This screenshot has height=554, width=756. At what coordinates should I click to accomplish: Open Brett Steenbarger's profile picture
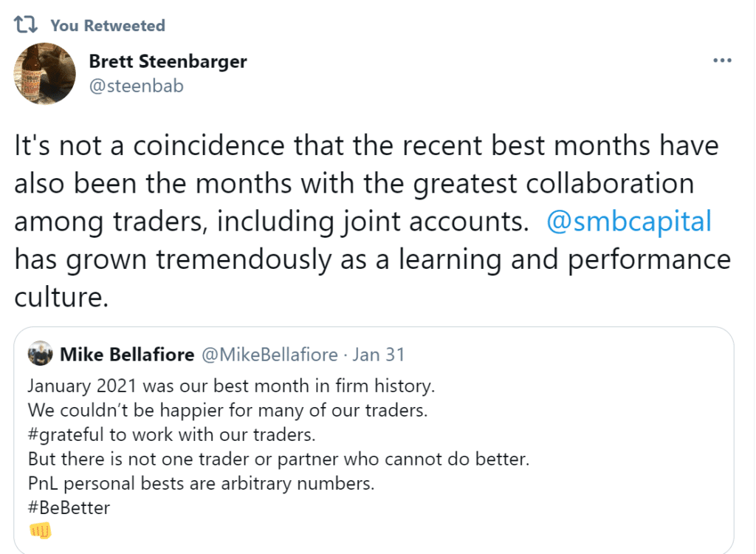pos(44,73)
